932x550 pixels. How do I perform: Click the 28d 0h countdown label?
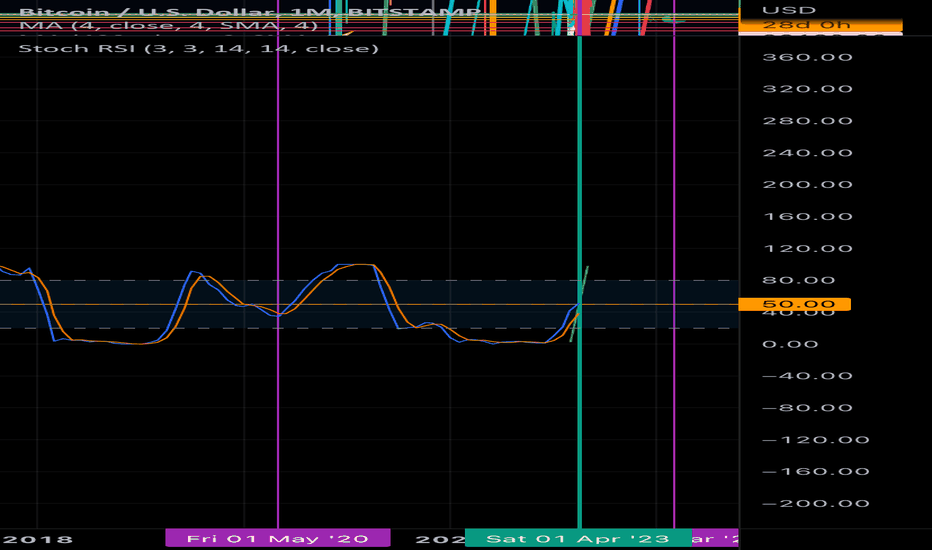(x=820, y=25)
